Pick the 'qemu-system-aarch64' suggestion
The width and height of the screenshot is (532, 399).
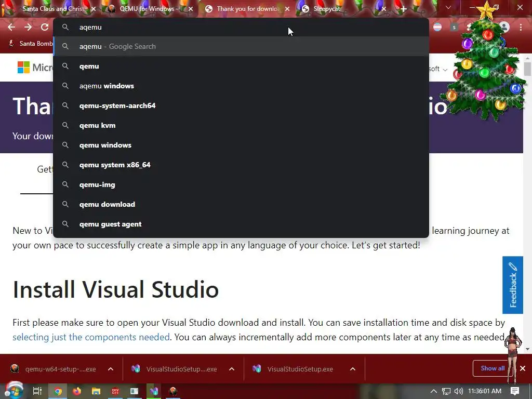click(x=241, y=105)
